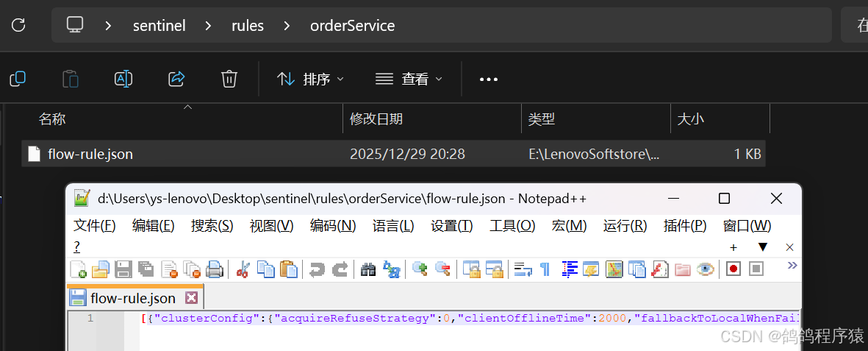
Task: Click the Zoom Out magnifier icon
Action: tap(443, 269)
